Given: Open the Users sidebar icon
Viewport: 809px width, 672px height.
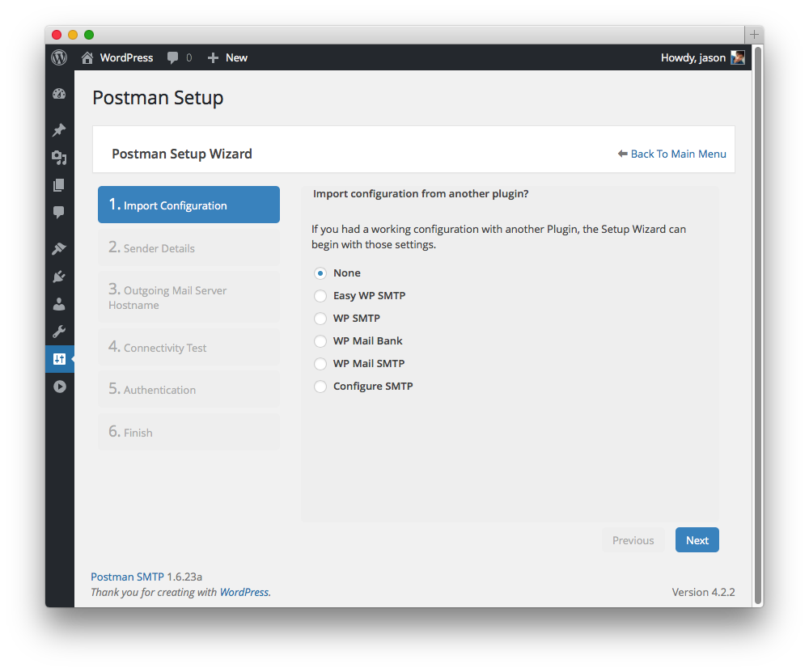Looking at the screenshot, I should click(59, 304).
